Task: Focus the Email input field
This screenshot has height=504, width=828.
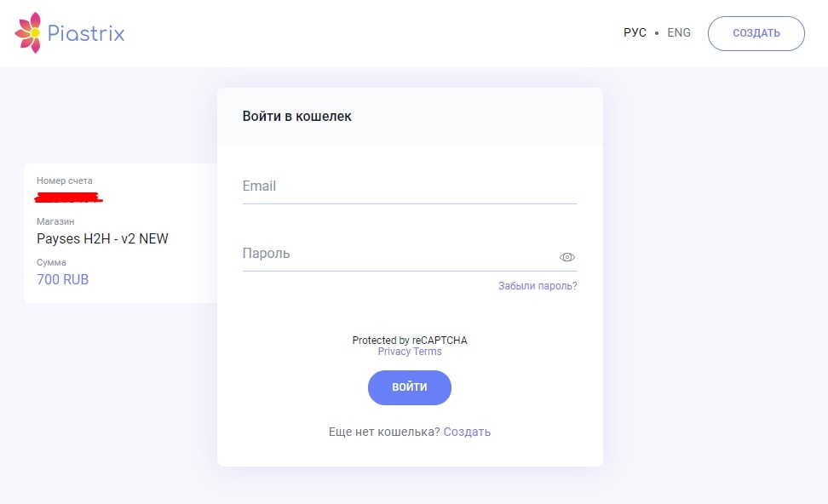Action: (409, 186)
